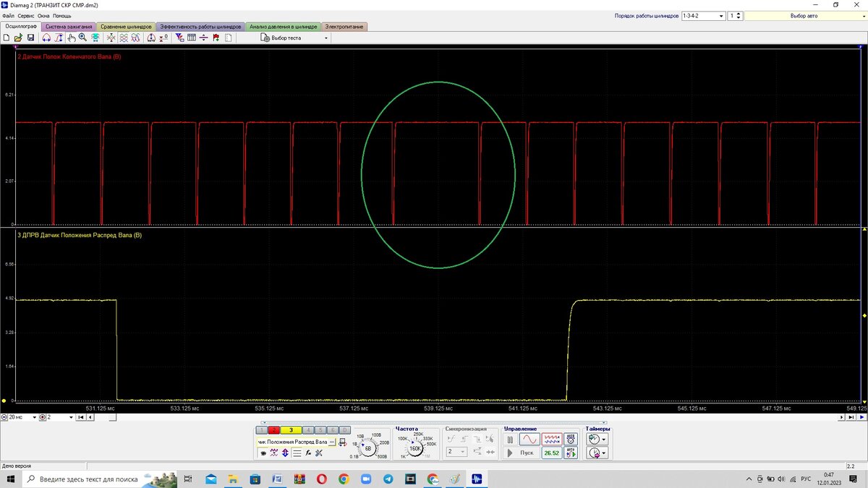The width and height of the screenshot is (868, 488).
Task: Toggle channel 2 red button
Action: pos(274,430)
